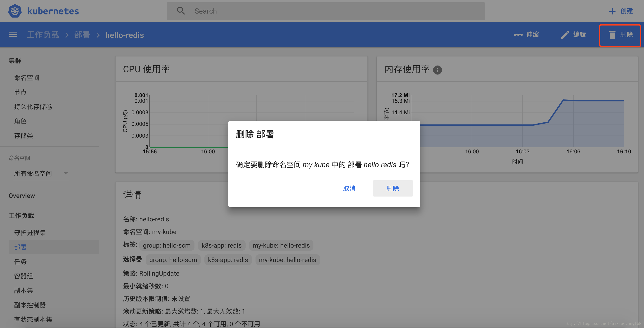Click the k8s-app: redis label chip

[x=222, y=245]
